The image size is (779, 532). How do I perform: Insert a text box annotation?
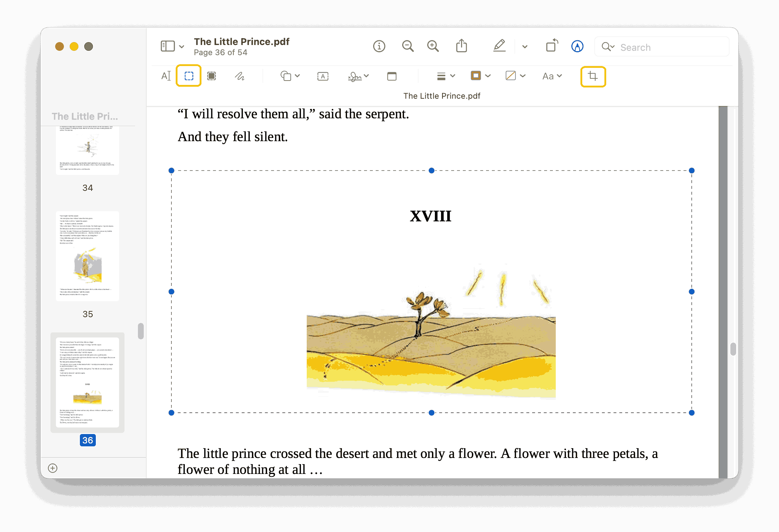[323, 76]
